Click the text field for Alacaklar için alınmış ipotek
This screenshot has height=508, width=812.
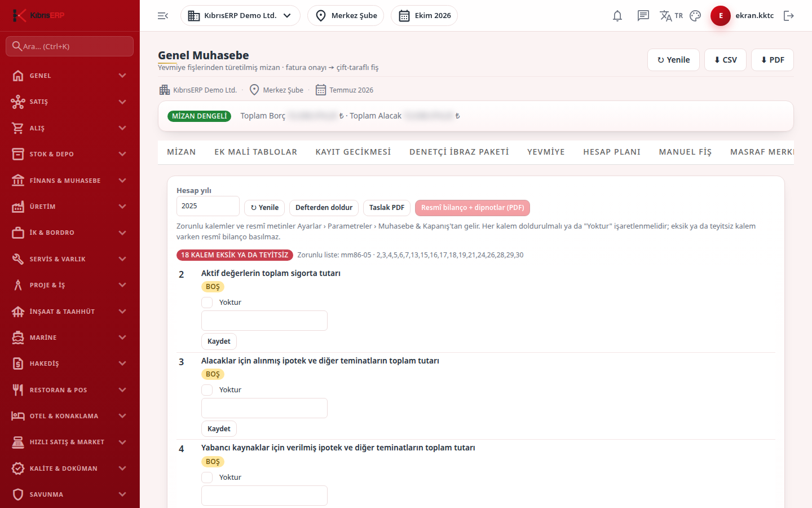(264, 408)
